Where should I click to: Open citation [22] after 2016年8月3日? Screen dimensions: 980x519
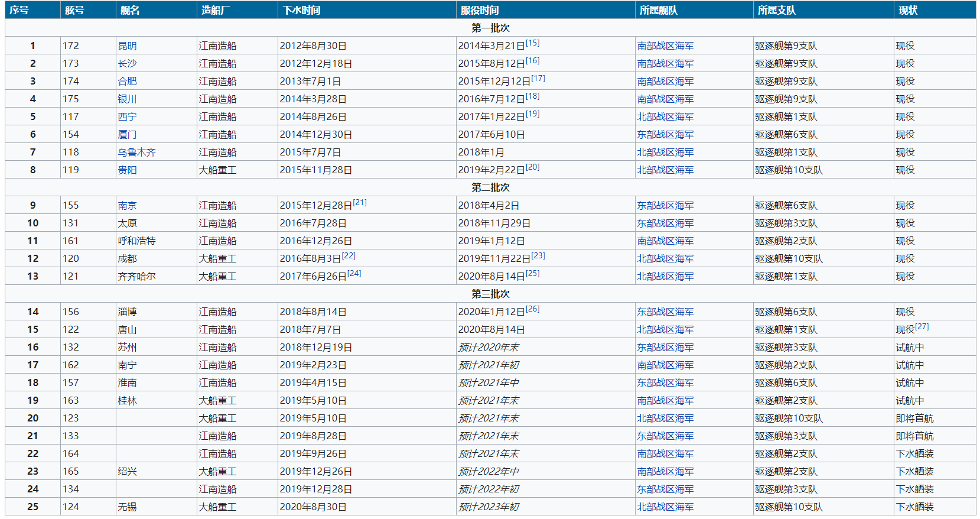click(349, 256)
